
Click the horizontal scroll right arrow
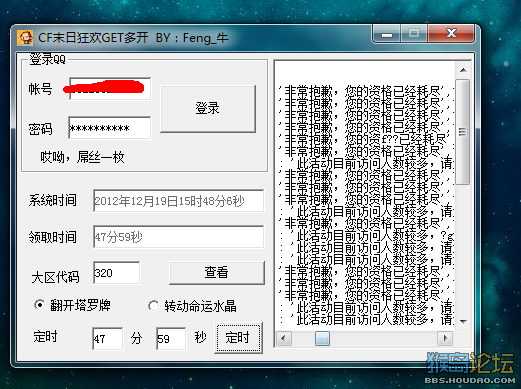pos(445,339)
